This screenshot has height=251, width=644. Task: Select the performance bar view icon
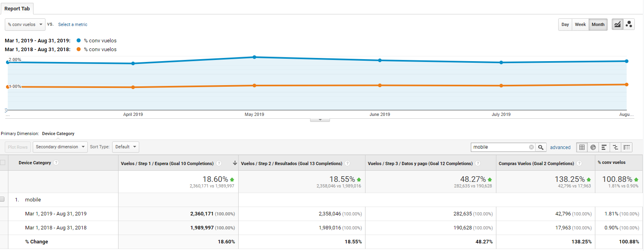click(x=604, y=147)
